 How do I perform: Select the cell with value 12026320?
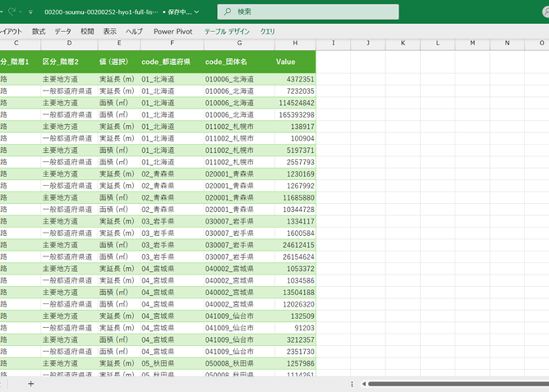tap(295, 304)
